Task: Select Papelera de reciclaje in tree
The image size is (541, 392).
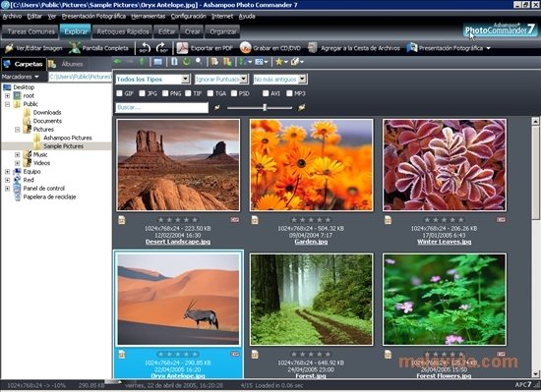Action: coord(49,197)
